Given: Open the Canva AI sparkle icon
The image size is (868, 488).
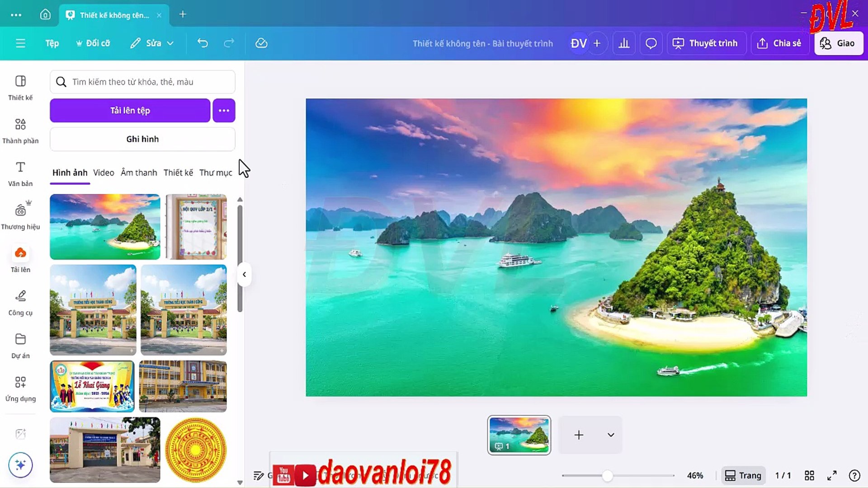Looking at the screenshot, I should (20, 465).
